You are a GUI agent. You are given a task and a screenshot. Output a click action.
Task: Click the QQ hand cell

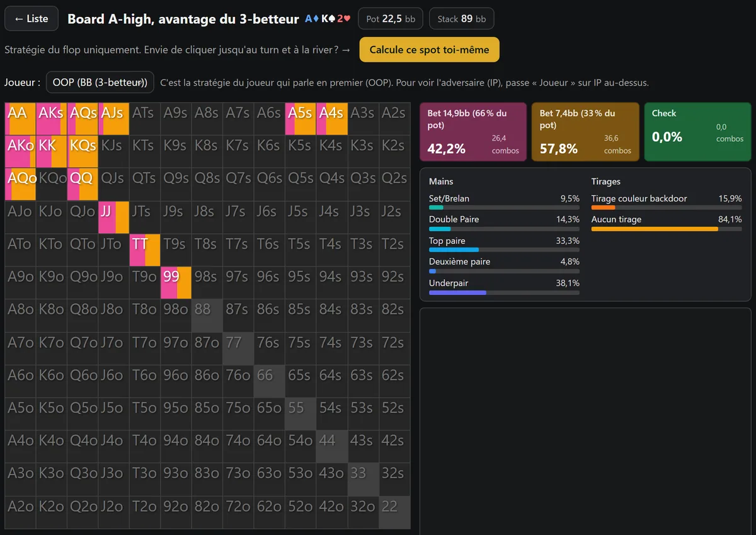83,184
